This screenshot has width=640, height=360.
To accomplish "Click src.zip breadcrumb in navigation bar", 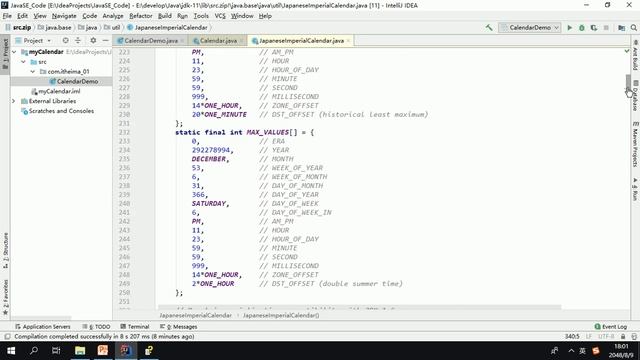I will (x=19, y=27).
